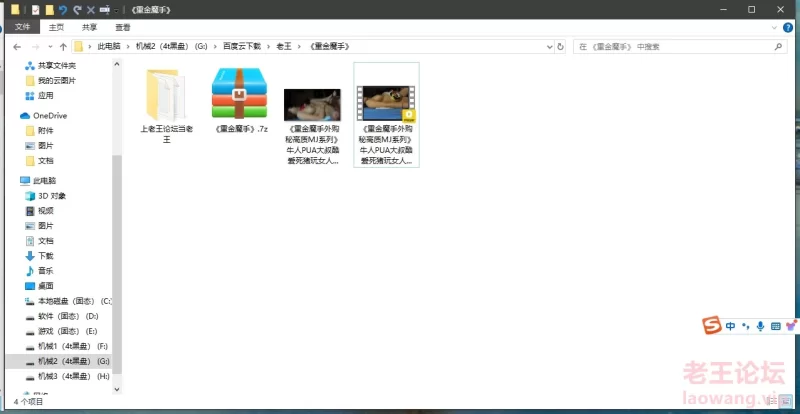This screenshot has height=414, width=800.
Task: Toggle punctuation mode on Sogou IME bar
Action: (745, 326)
